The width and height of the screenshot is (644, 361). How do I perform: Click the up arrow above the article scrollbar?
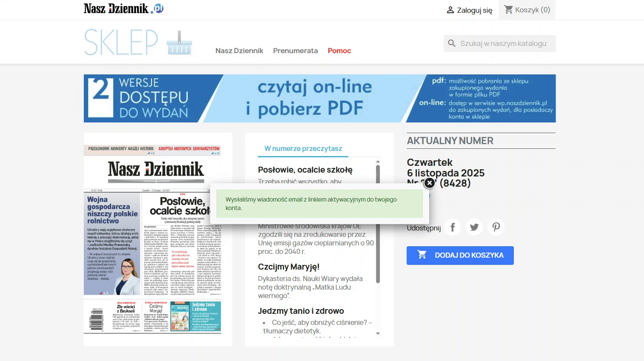377,161
